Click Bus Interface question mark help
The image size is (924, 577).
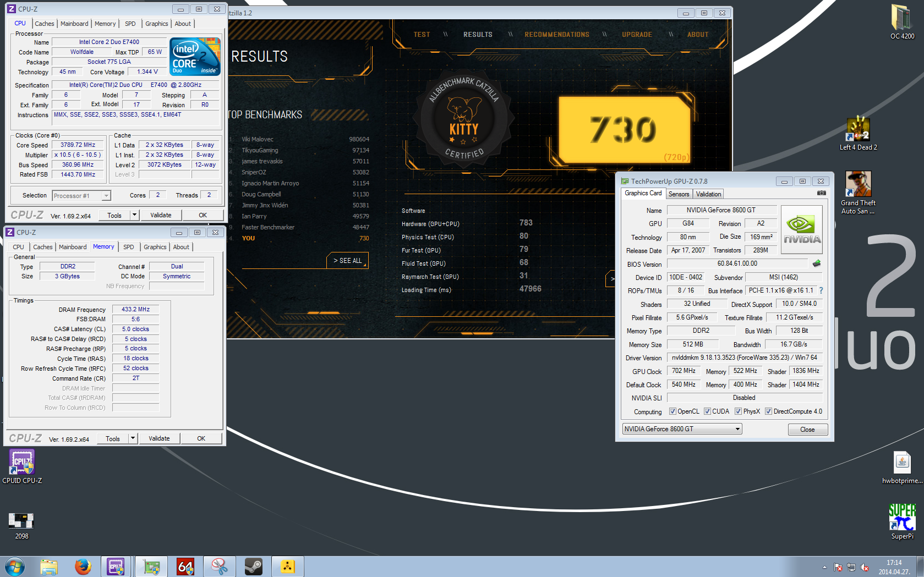click(821, 290)
